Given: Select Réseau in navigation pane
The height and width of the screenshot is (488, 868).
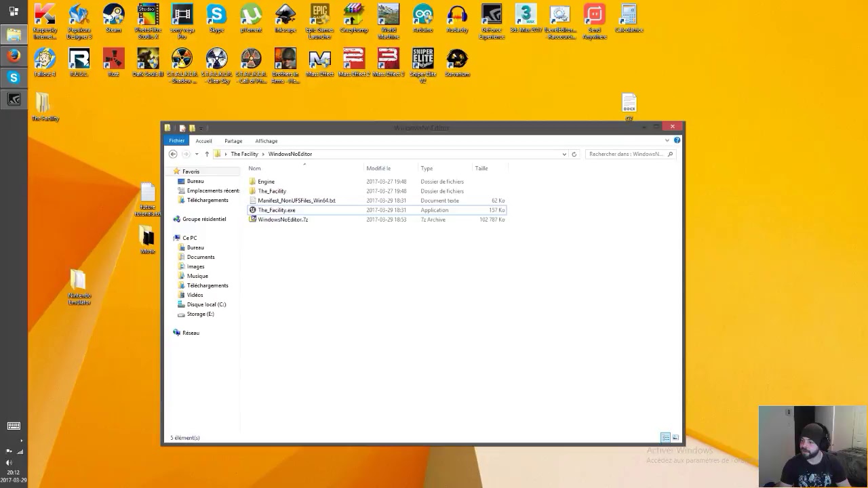Looking at the screenshot, I should [191, 333].
